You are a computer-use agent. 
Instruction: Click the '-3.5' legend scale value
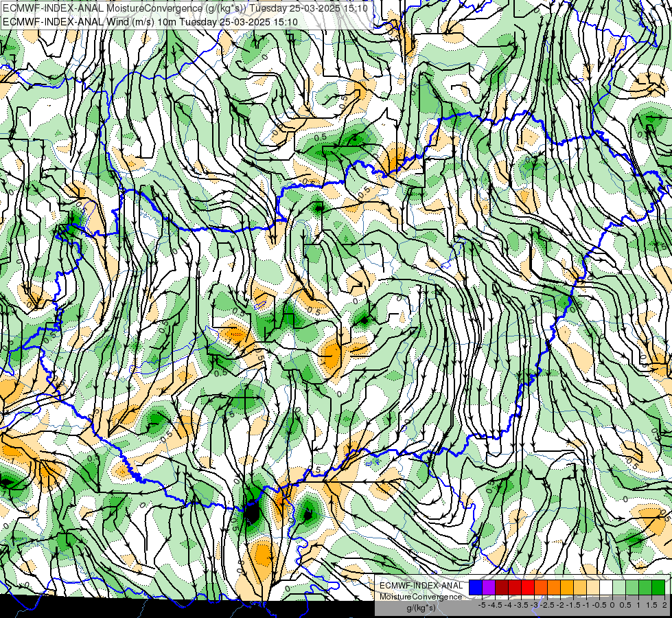pyautogui.click(x=521, y=605)
